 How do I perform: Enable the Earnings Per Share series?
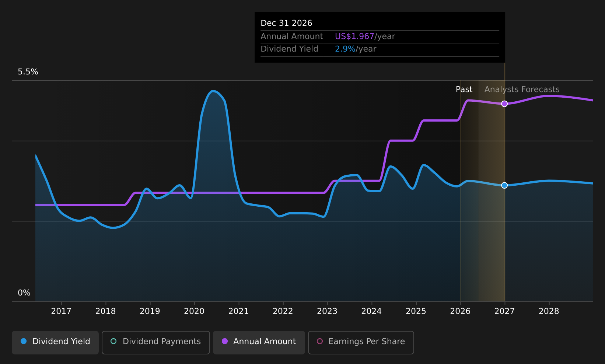tap(361, 343)
